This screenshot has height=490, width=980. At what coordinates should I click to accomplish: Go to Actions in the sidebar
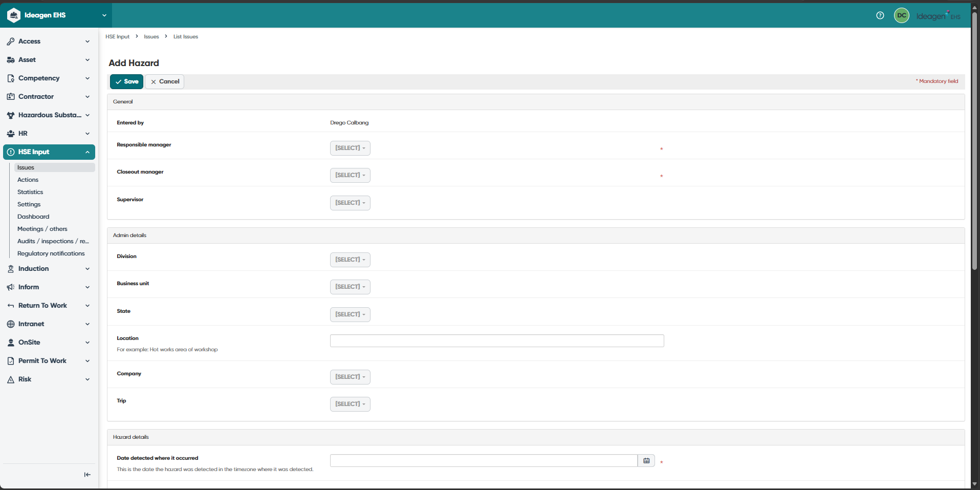point(28,180)
